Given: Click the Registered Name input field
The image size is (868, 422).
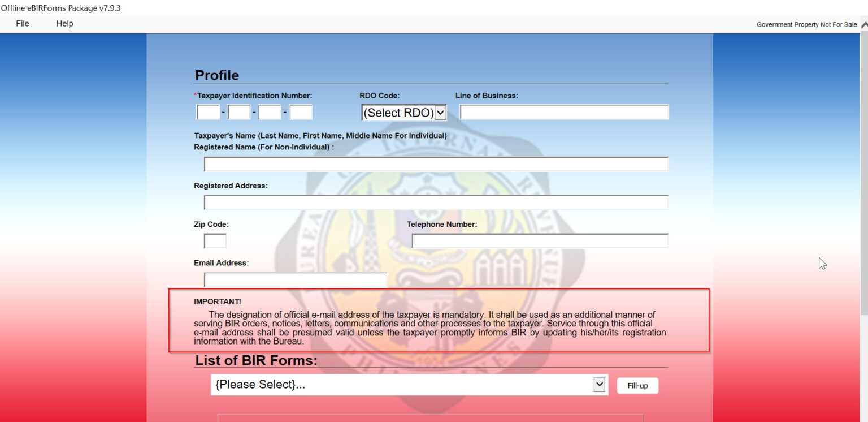Looking at the screenshot, I should point(436,164).
